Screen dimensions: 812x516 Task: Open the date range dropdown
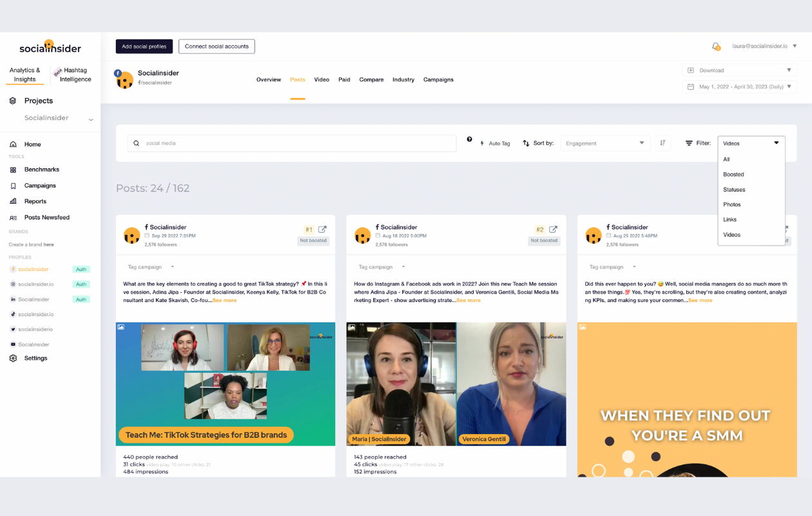pyautogui.click(x=739, y=86)
